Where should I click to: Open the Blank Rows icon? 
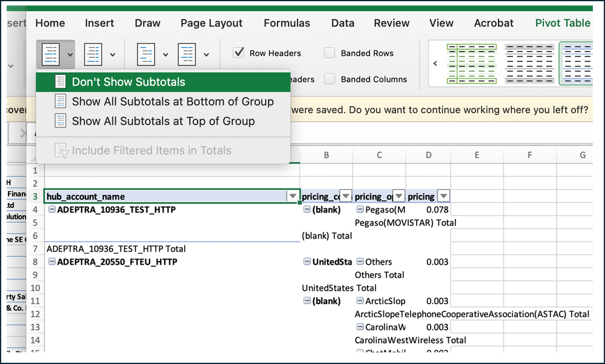[x=187, y=55]
